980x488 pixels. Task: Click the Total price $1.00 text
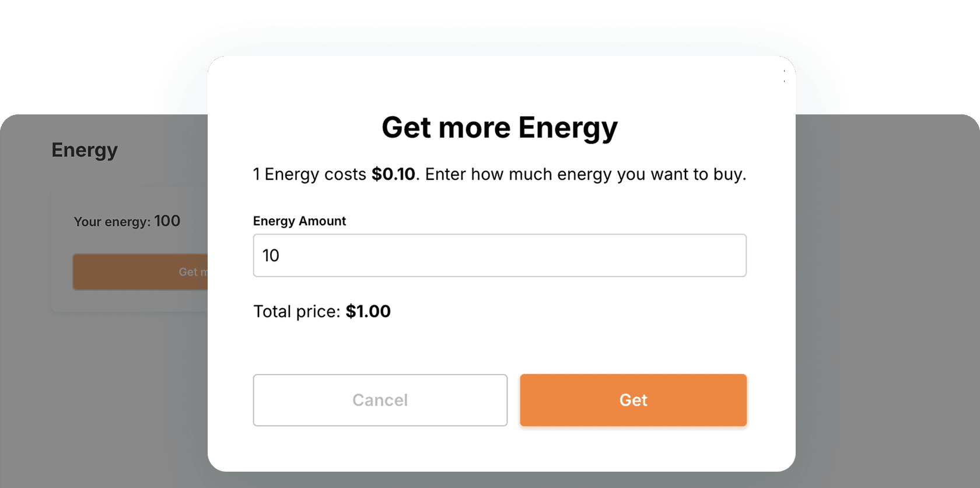coord(322,311)
